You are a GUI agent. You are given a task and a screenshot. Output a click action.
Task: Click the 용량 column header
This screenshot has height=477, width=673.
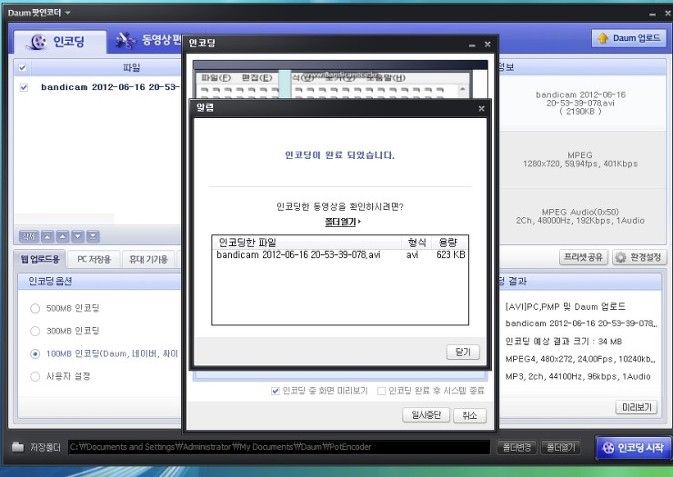pyautogui.click(x=449, y=243)
